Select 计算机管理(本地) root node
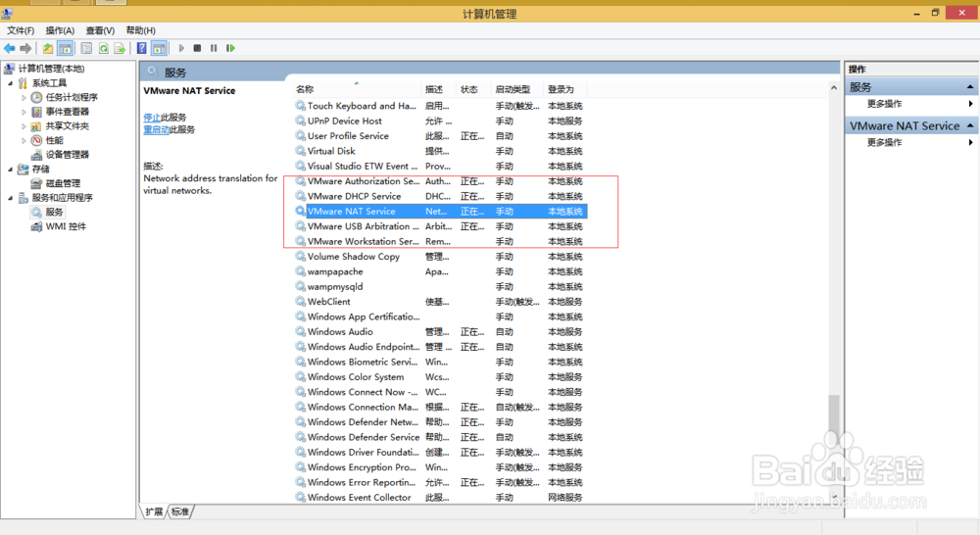This screenshot has height=535, width=980. coord(51,69)
